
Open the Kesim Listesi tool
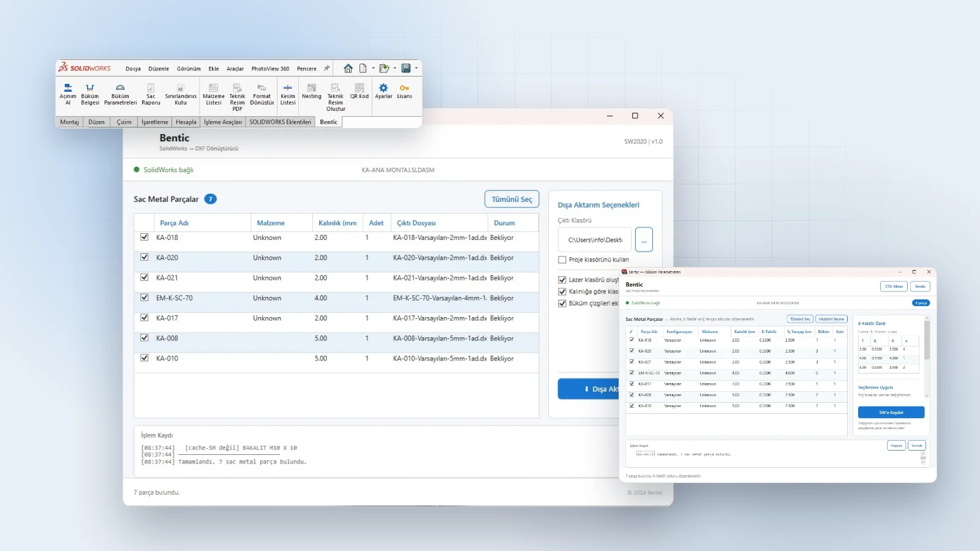pyautogui.click(x=288, y=94)
